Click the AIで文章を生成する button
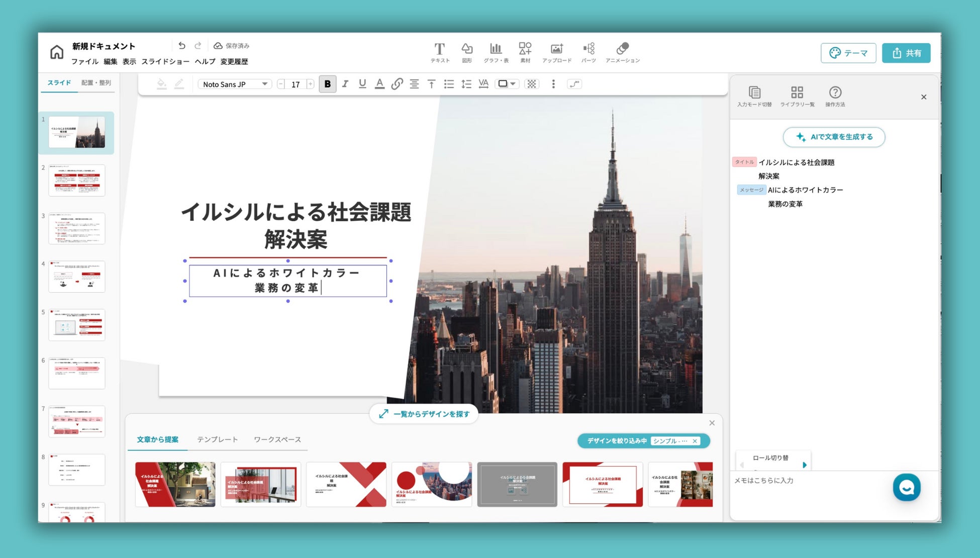Viewport: 980px width, 558px height. (834, 137)
